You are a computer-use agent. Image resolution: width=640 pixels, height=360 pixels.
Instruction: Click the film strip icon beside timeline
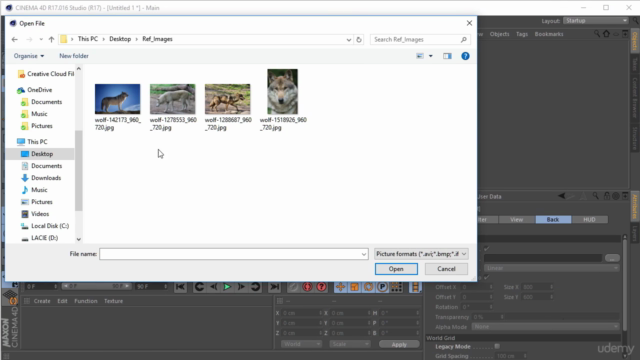[x=415, y=287]
